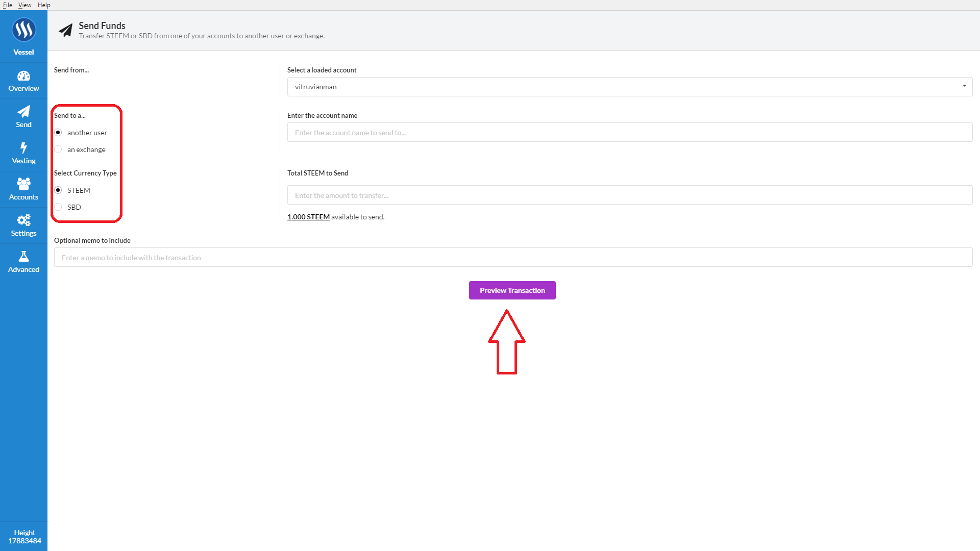
Task: Select the 'another user' radio button
Action: (x=58, y=133)
